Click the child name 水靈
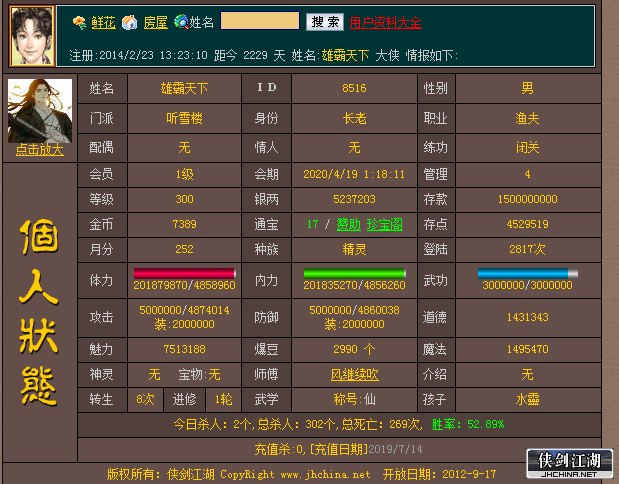This screenshot has width=619, height=484. pyautogui.click(x=527, y=399)
